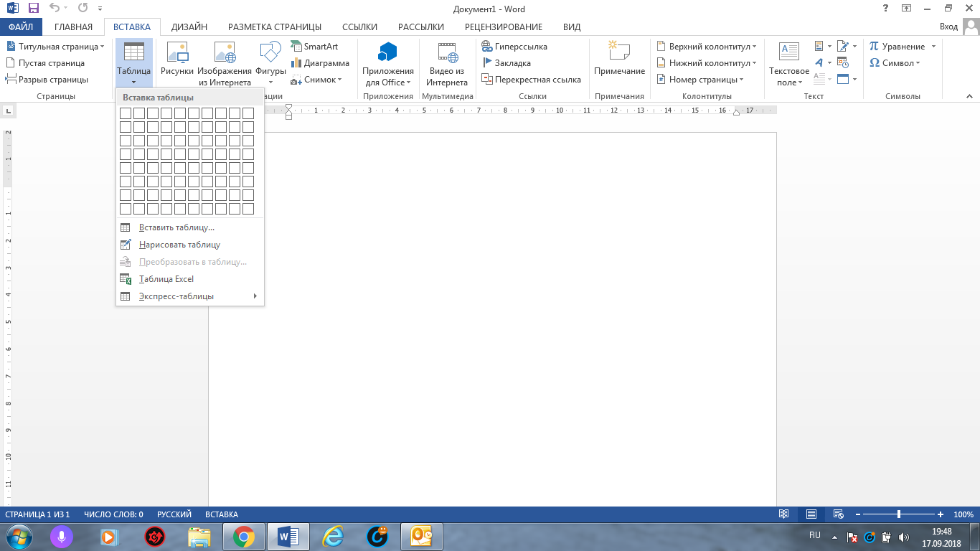Switch to read mode view
The height and width of the screenshot is (551, 980).
coord(784,514)
